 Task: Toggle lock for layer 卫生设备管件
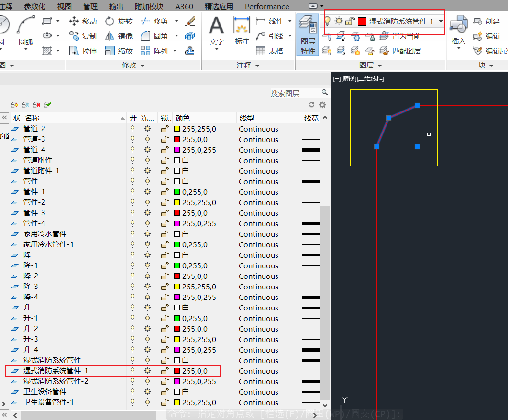coord(165,392)
